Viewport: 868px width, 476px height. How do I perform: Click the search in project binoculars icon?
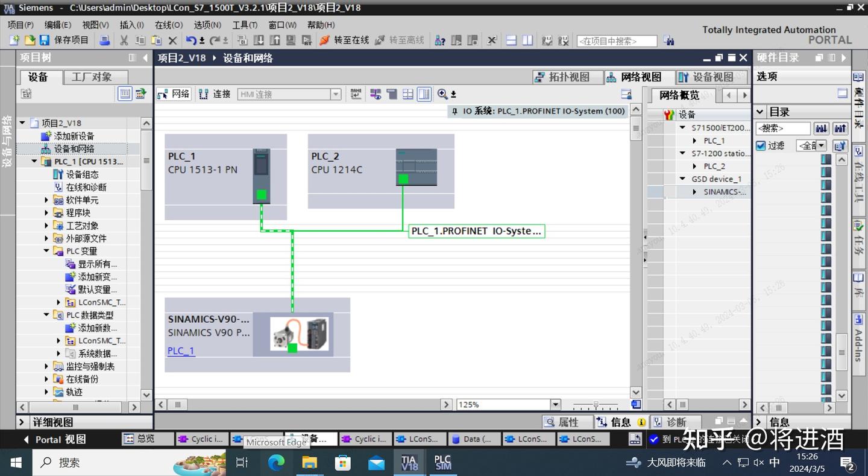click(x=668, y=40)
